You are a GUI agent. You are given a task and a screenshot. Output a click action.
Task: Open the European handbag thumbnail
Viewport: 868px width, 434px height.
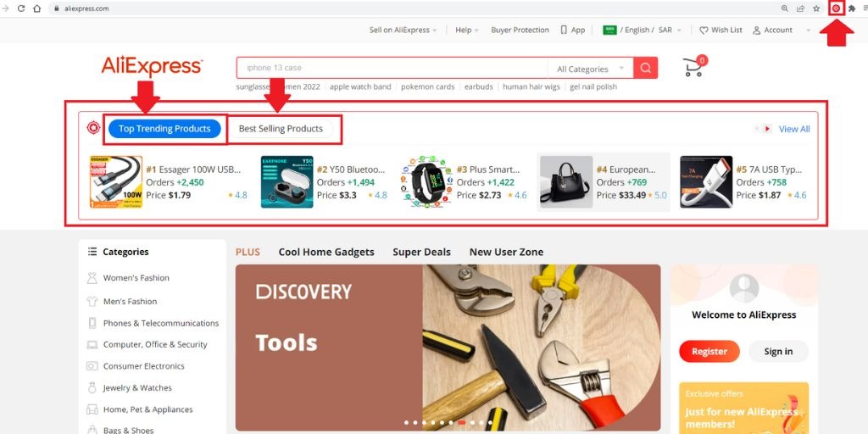click(566, 181)
